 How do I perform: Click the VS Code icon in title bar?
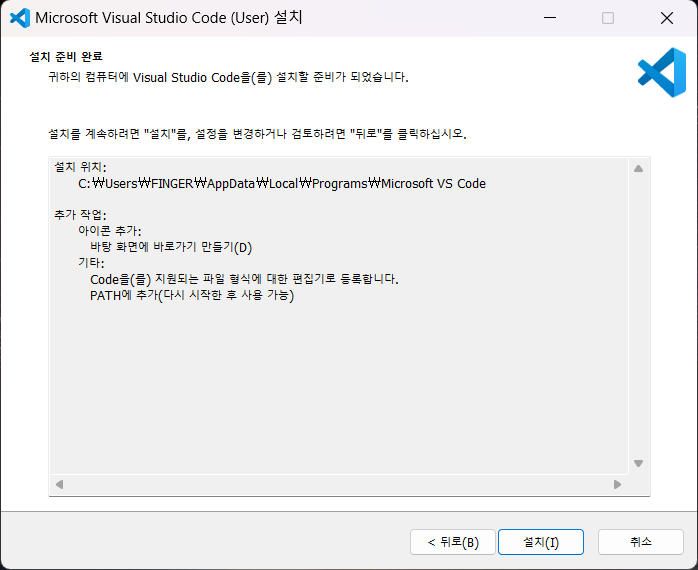20,18
